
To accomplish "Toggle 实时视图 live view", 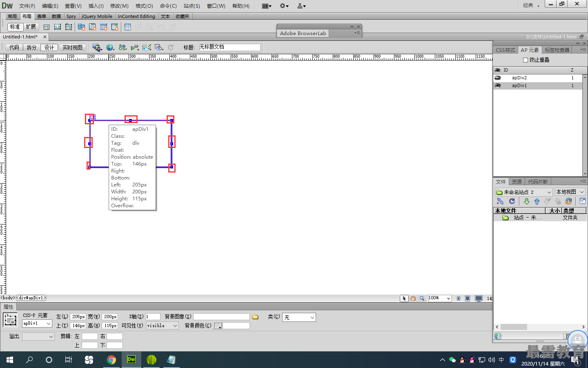I will point(72,47).
